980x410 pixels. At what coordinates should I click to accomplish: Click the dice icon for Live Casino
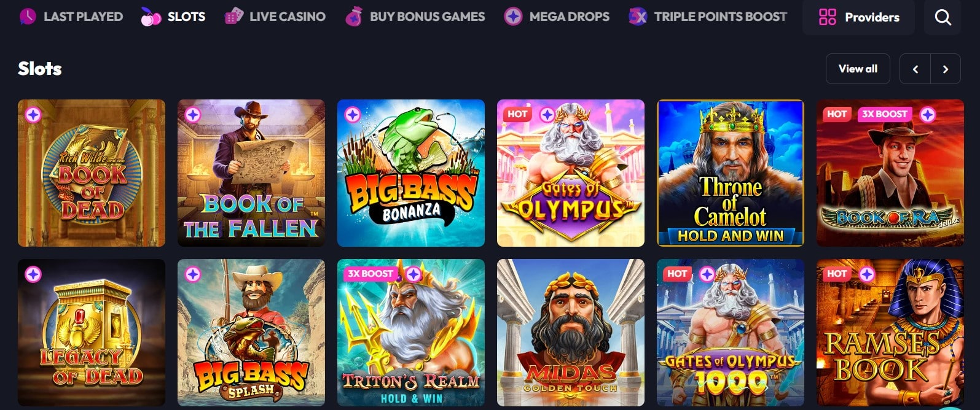tap(233, 17)
